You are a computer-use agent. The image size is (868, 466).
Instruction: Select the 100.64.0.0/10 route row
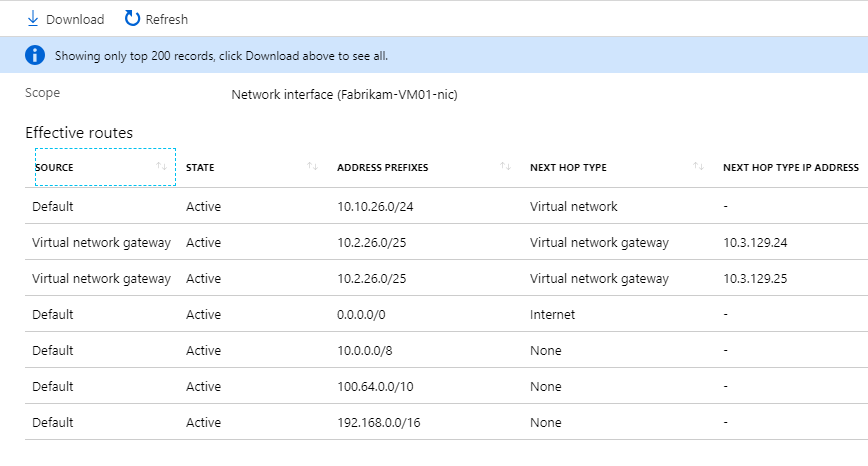pos(377,386)
